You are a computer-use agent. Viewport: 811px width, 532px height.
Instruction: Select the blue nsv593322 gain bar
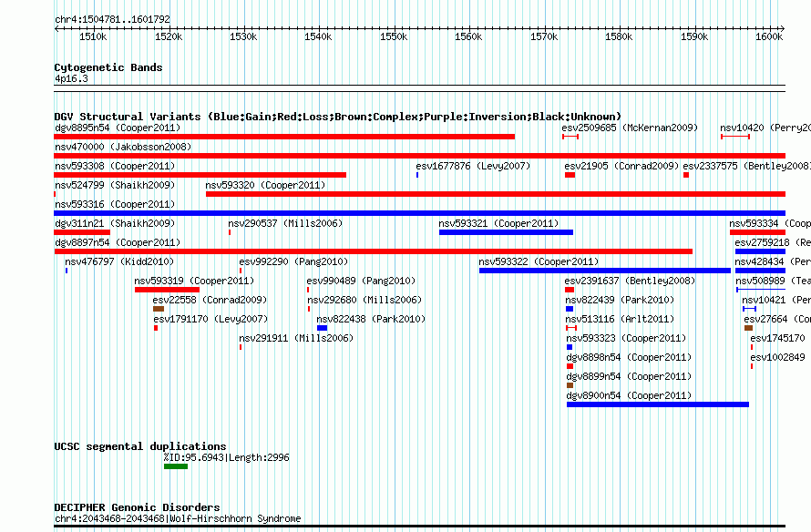pos(605,271)
